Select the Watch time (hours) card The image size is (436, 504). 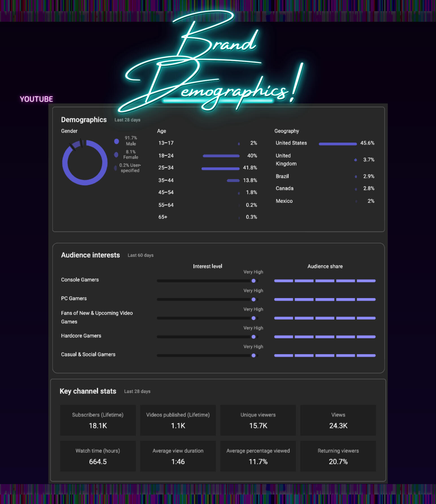click(x=98, y=456)
